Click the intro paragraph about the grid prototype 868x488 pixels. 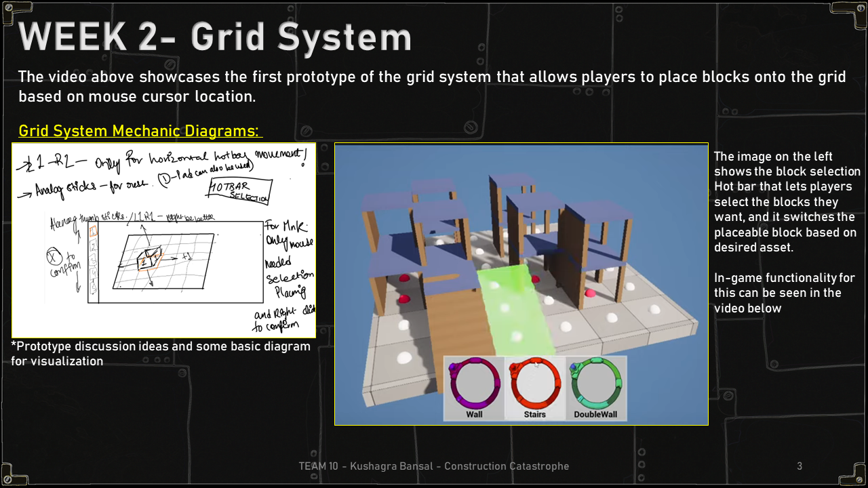pyautogui.click(x=432, y=86)
